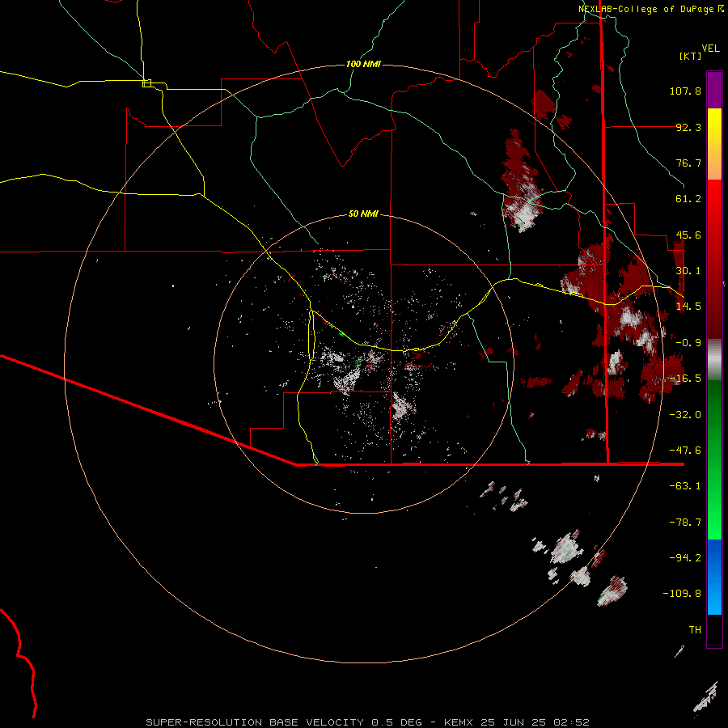The height and width of the screenshot is (728, 728).
Task: Click the -47.6 velocity scale value
Action: (x=685, y=451)
